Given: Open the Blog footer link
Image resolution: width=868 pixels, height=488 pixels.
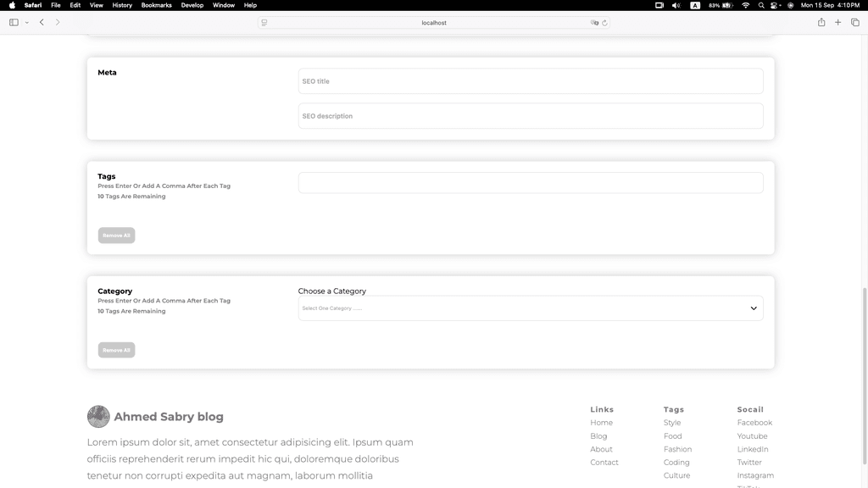Looking at the screenshot, I should (x=598, y=436).
